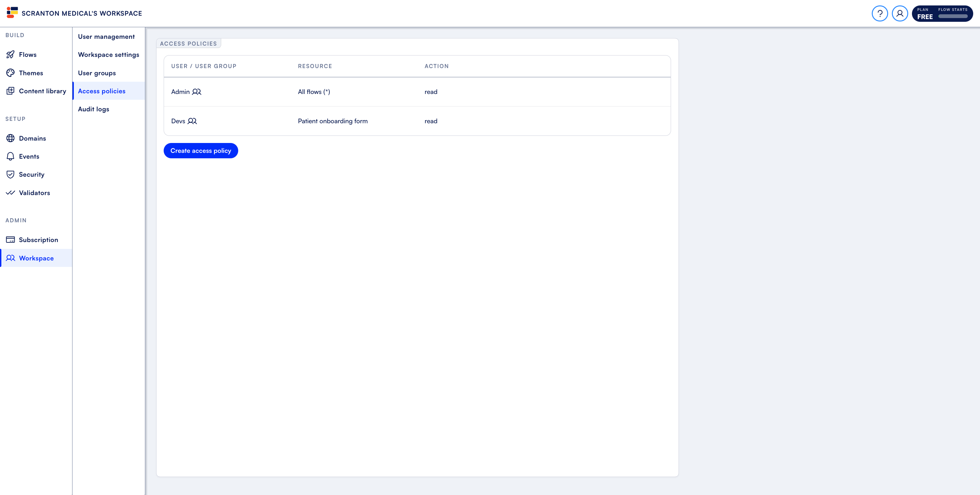Viewport: 980px width, 495px height.
Task: Go to Workspace settings
Action: point(109,54)
